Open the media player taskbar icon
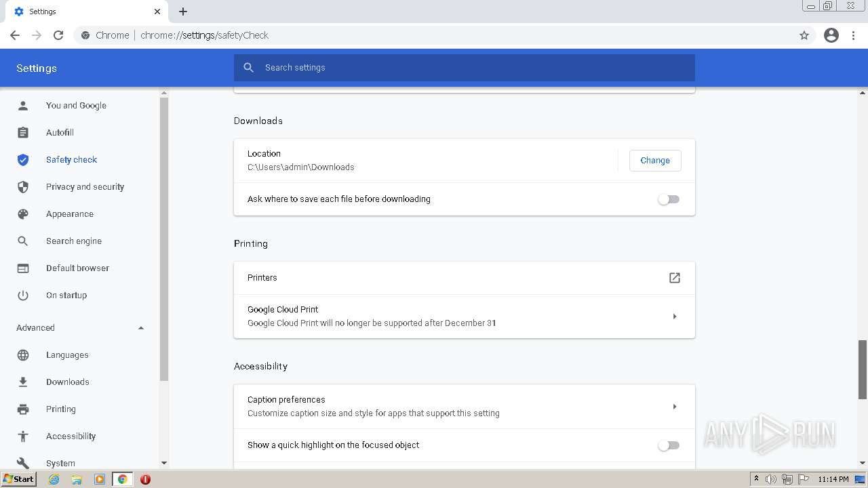The height and width of the screenshot is (488, 868). pyautogui.click(x=100, y=479)
